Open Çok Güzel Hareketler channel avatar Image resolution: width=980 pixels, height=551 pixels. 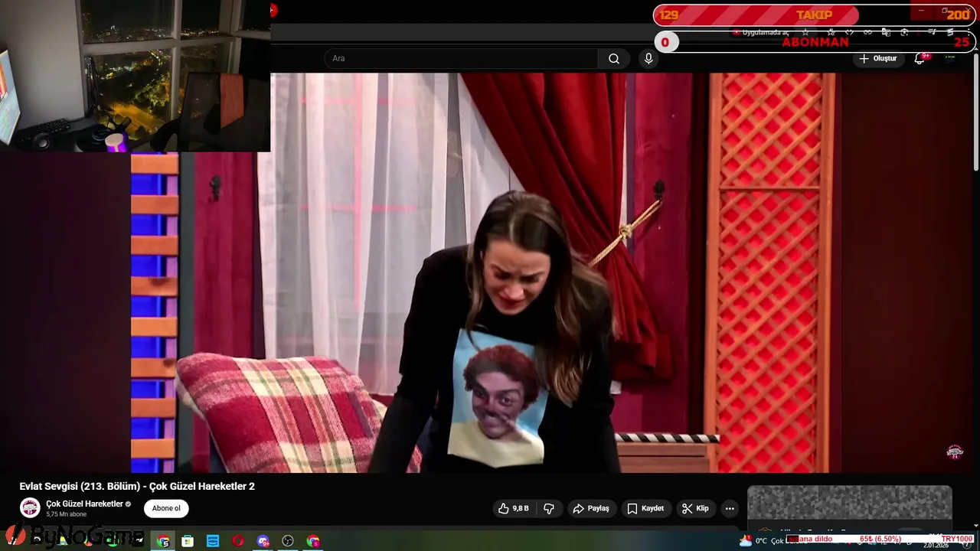pyautogui.click(x=30, y=508)
